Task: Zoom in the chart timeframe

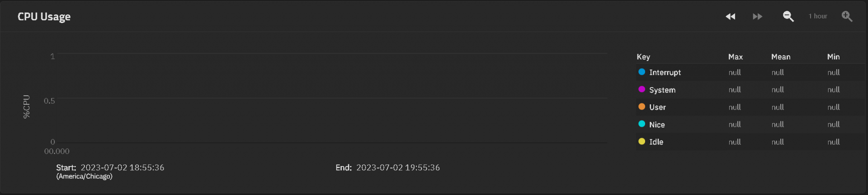Action: (847, 17)
